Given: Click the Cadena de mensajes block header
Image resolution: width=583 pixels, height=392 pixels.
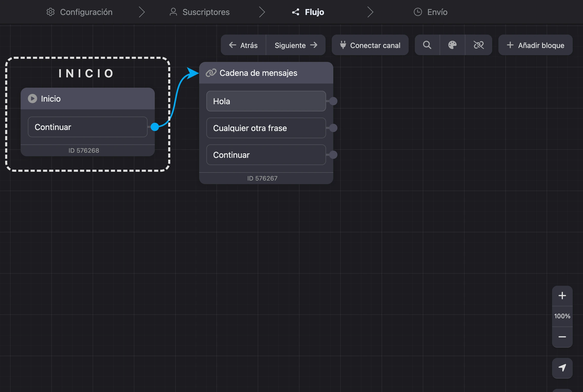Looking at the screenshot, I should (266, 73).
